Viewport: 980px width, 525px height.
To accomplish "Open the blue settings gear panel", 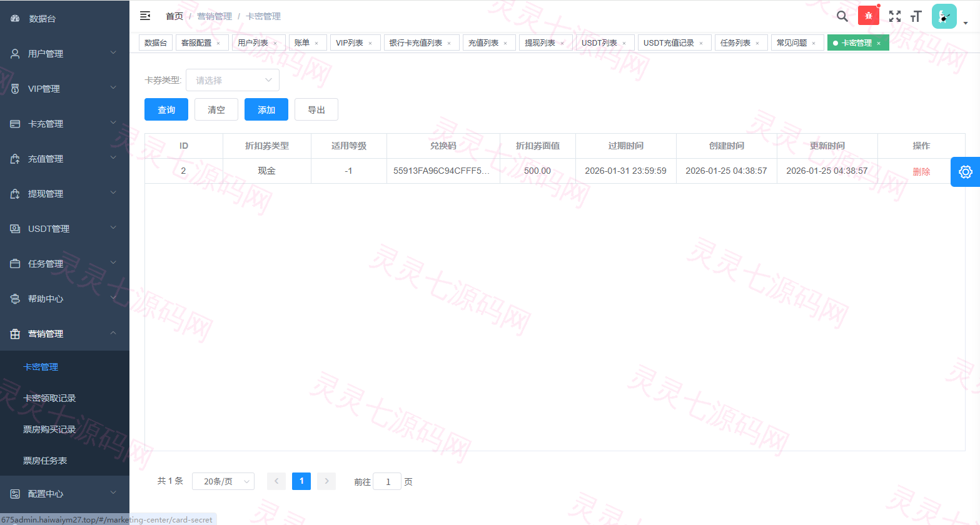I will click(965, 172).
